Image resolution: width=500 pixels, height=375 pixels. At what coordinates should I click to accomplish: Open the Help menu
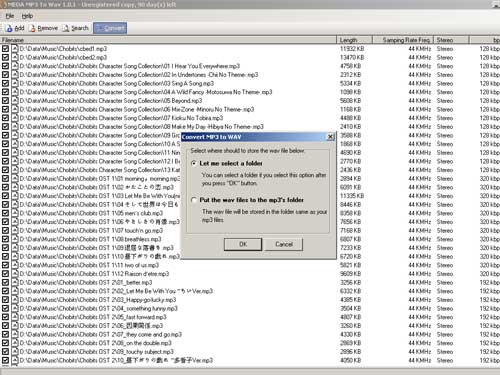[27, 16]
